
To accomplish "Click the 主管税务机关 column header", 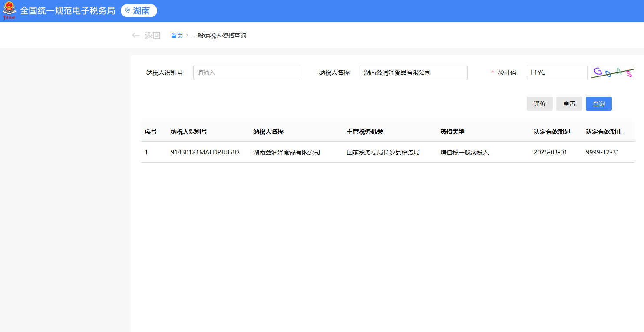I will coord(365,131).
